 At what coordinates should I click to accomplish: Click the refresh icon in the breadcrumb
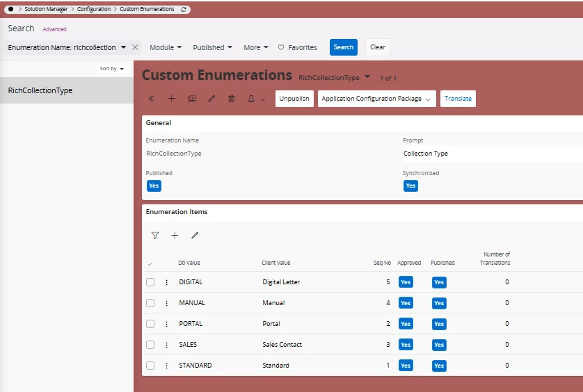point(183,9)
